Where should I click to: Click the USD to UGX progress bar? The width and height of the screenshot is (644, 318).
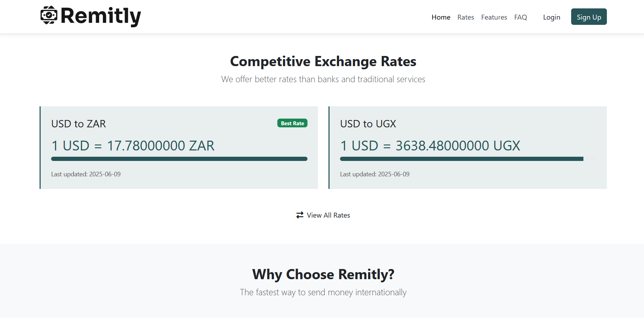pyautogui.click(x=468, y=159)
